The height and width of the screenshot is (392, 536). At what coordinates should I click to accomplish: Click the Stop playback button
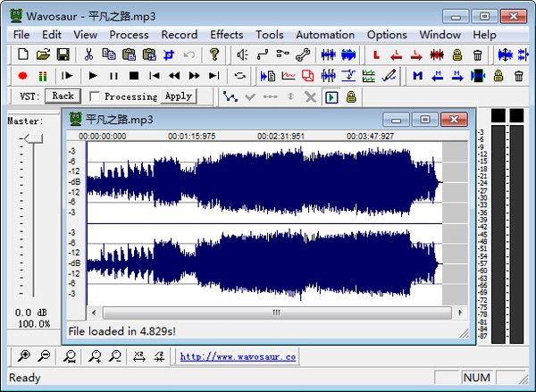pyautogui.click(x=133, y=76)
